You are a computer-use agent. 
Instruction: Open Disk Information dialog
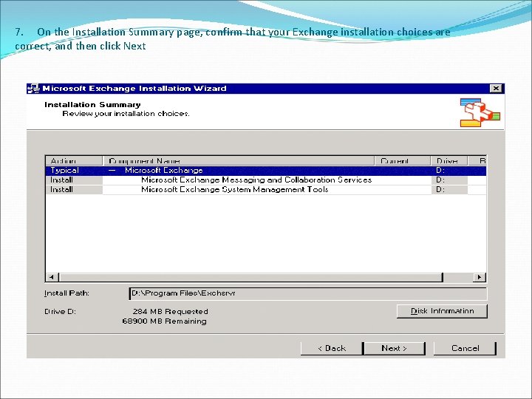click(442, 311)
